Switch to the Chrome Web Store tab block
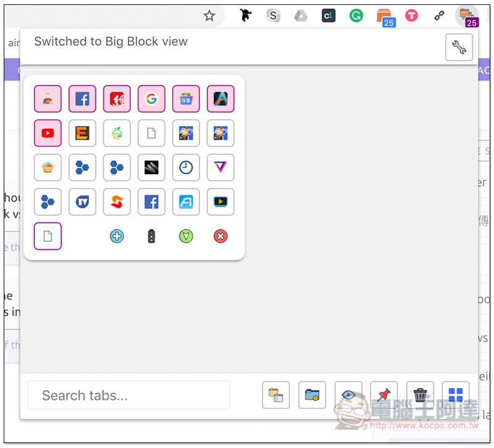 coord(48,99)
